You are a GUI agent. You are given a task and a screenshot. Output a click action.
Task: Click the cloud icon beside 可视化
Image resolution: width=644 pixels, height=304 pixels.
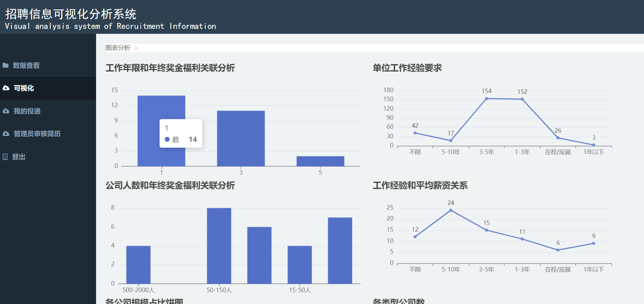click(6, 88)
